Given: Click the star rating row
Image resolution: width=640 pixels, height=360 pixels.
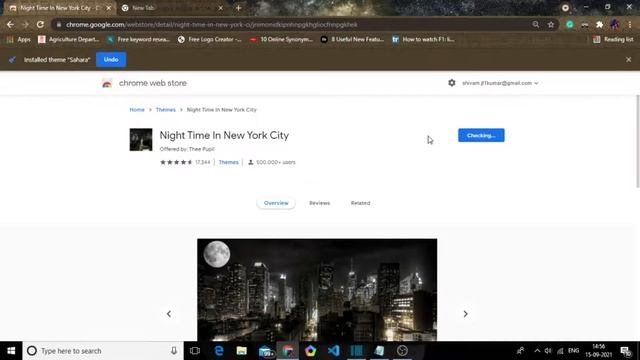Looking at the screenshot, I should pyautogui.click(x=176, y=162).
